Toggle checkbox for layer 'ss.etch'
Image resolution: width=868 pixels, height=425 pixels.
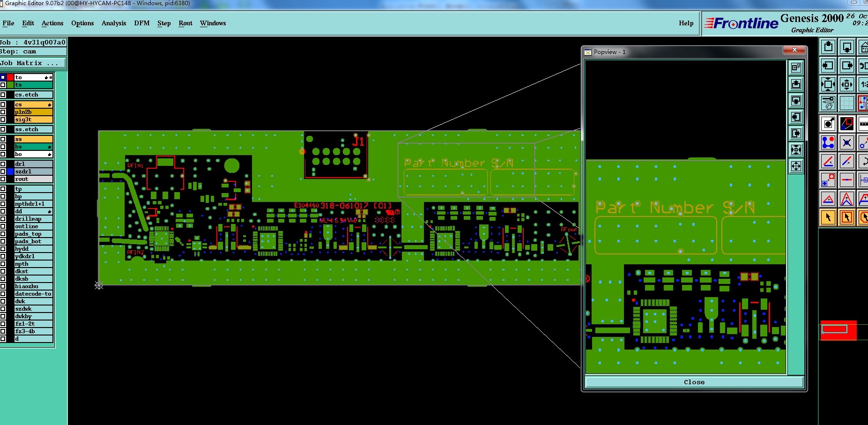(x=3, y=129)
